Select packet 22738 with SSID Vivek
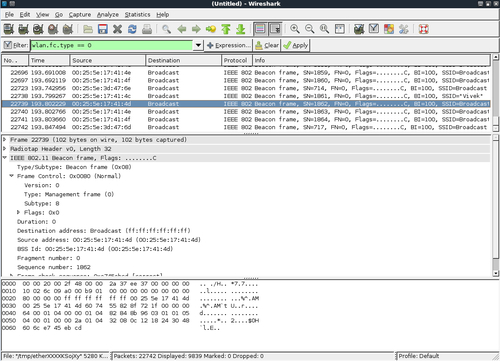 [x=246, y=96]
